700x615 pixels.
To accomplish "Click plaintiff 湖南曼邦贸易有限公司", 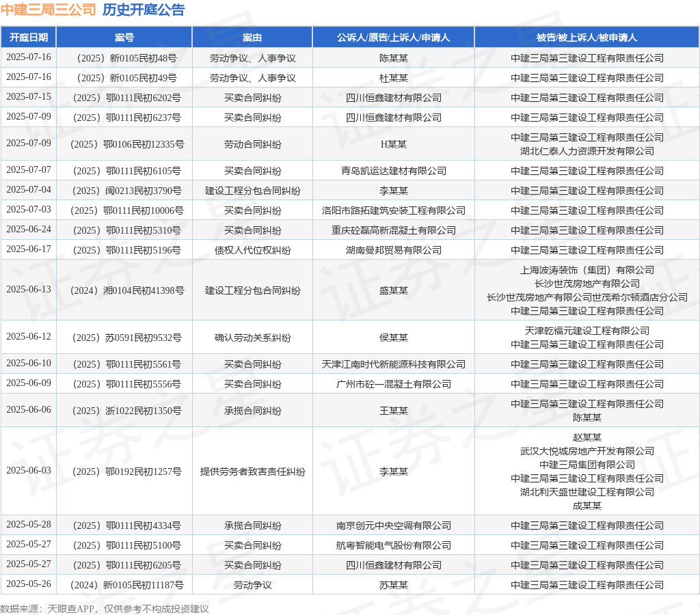I will (393, 250).
